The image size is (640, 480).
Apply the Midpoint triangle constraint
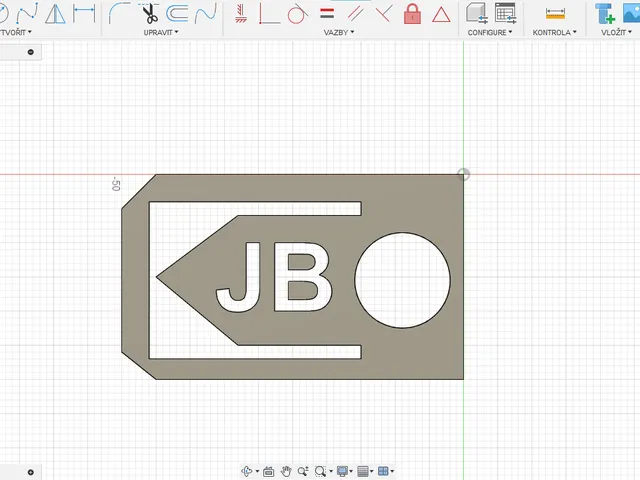tap(441, 15)
